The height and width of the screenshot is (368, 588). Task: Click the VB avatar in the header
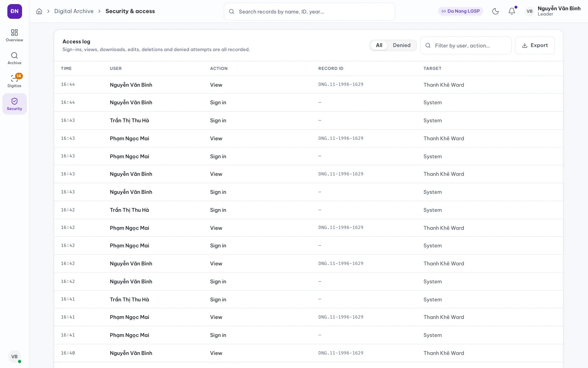pos(530,11)
